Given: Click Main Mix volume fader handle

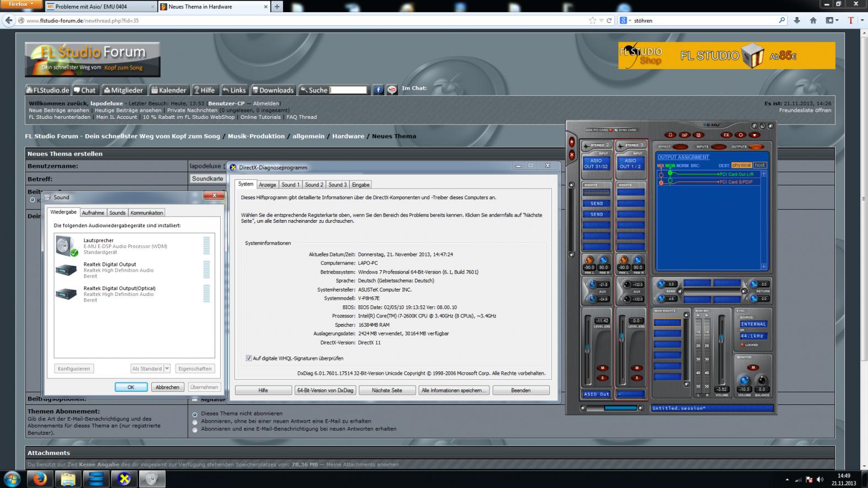Looking at the screenshot, I should click(722, 338).
